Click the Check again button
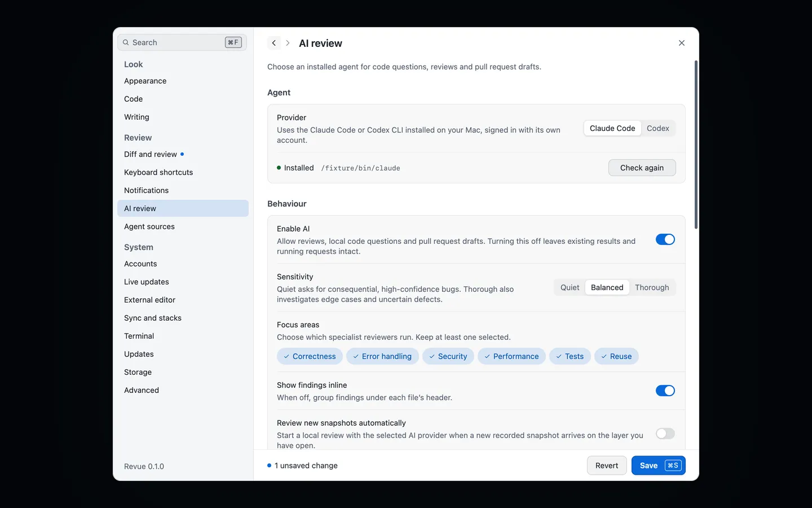 coord(642,168)
